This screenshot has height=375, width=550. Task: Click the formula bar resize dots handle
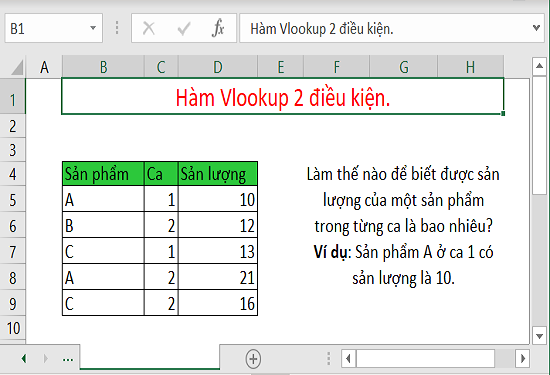117,28
